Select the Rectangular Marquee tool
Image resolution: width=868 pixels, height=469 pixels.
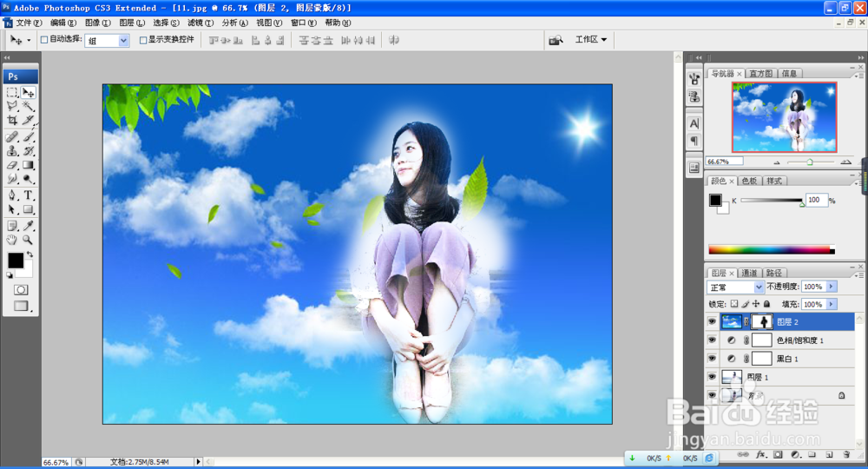tap(12, 92)
